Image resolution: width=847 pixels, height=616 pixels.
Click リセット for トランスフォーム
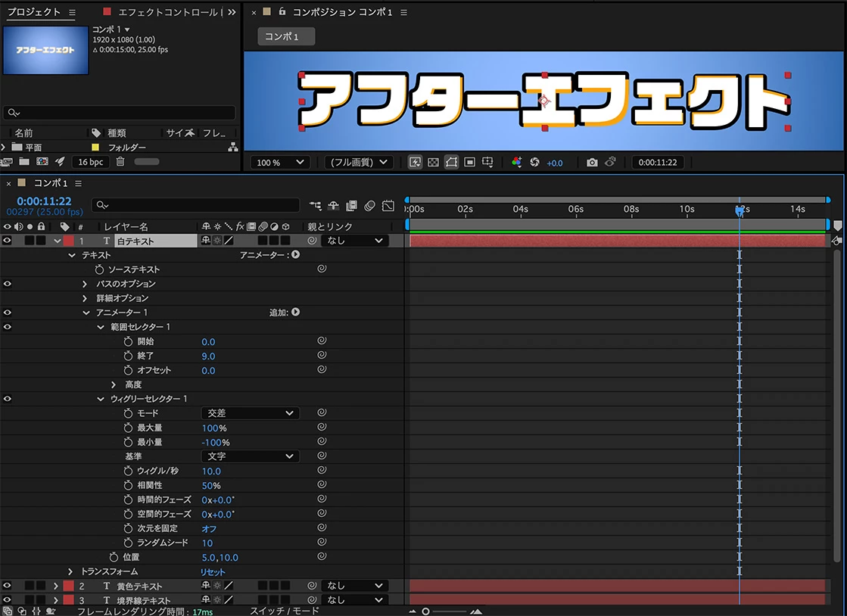click(x=213, y=572)
